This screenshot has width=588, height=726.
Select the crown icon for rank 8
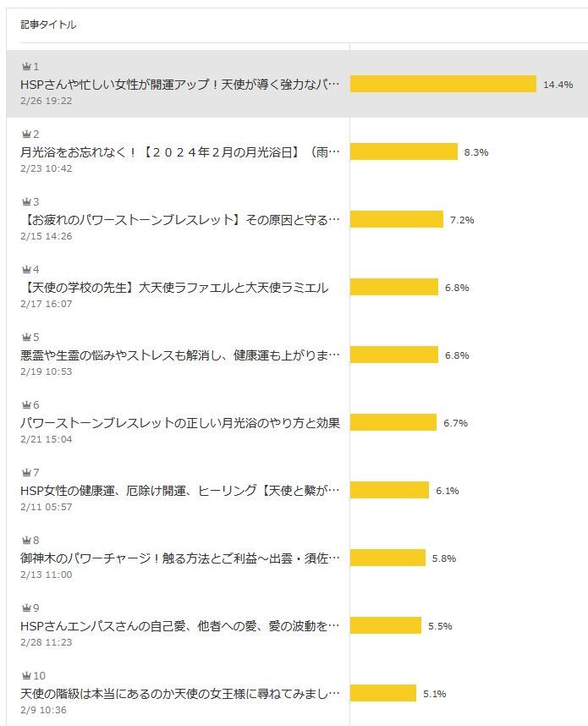[26, 541]
